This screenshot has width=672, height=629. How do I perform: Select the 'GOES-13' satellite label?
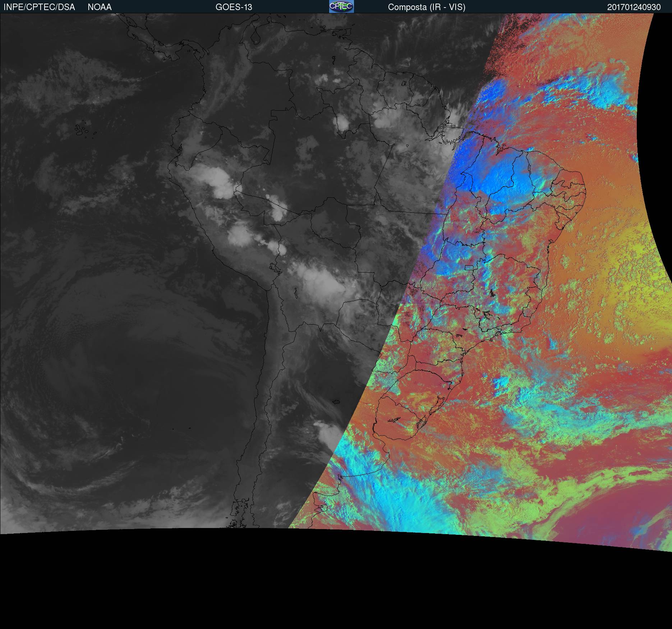pyautogui.click(x=234, y=7)
